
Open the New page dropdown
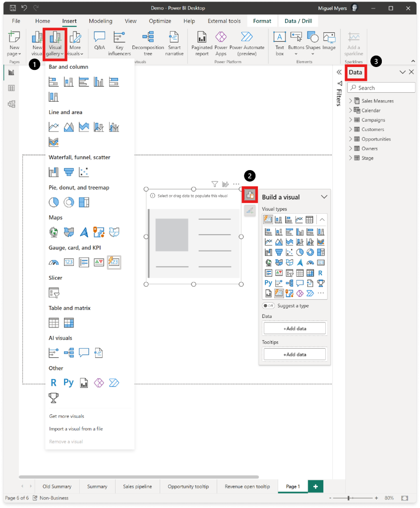pyautogui.click(x=14, y=44)
